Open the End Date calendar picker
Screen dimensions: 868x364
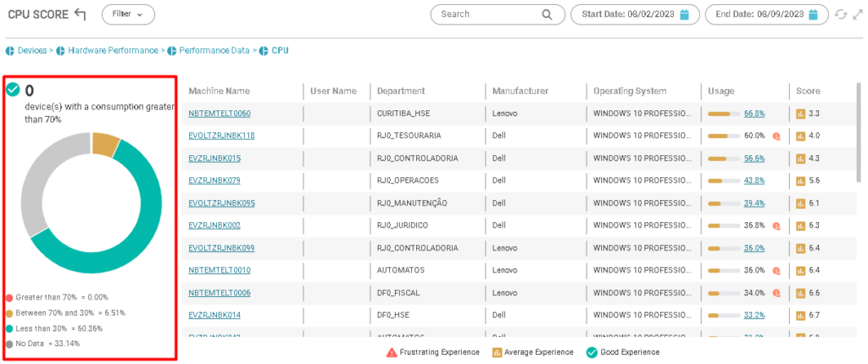click(x=813, y=14)
